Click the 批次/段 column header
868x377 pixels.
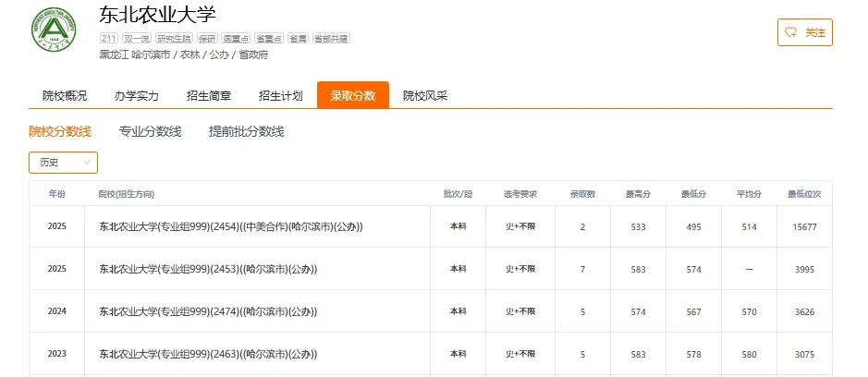pyautogui.click(x=458, y=194)
